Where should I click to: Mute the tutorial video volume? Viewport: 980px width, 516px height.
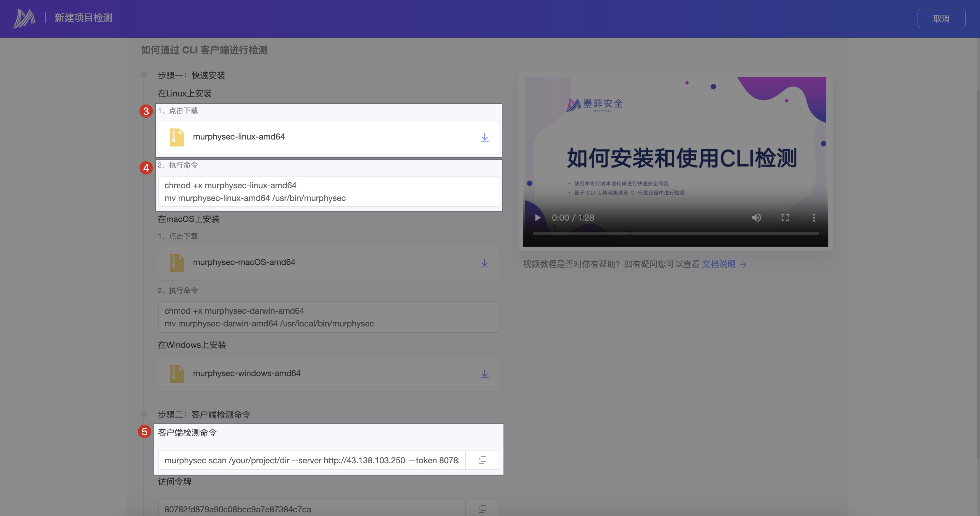(x=756, y=218)
